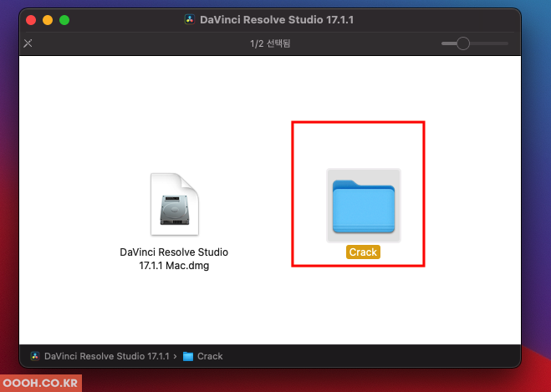551x392 pixels.
Task: Click the "1/2 선택됨" status text
Action: click(x=270, y=43)
